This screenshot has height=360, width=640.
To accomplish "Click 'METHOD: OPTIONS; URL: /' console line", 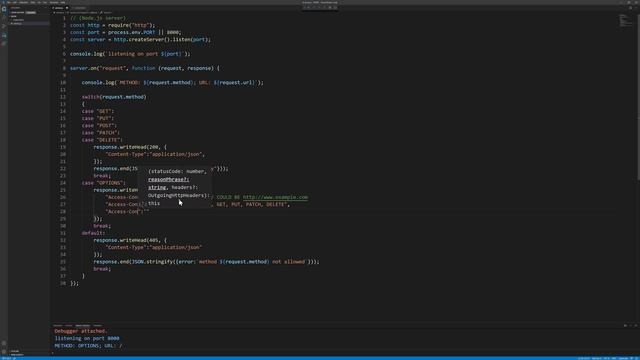I will click(88, 346).
